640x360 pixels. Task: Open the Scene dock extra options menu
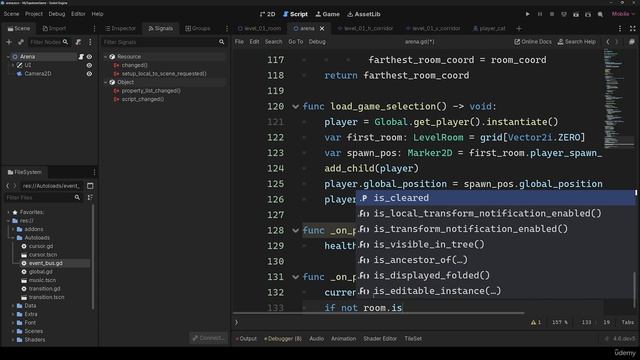(90, 42)
